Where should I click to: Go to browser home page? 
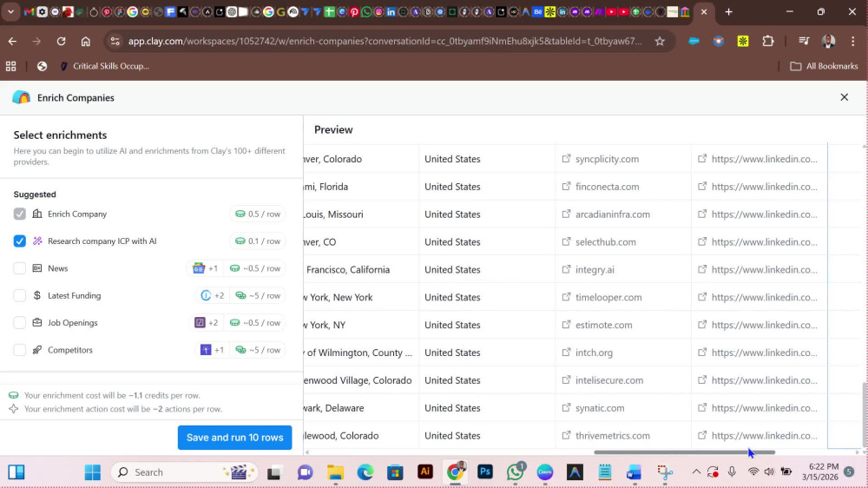coord(85,41)
